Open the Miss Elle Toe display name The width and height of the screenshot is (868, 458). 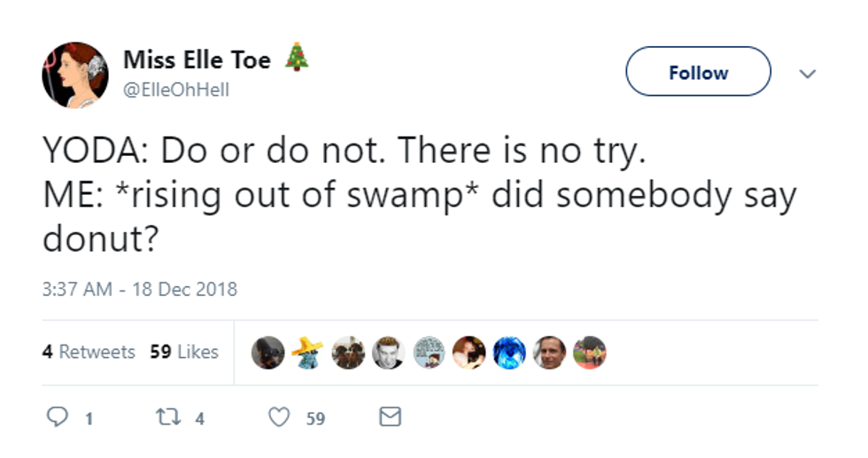(197, 60)
